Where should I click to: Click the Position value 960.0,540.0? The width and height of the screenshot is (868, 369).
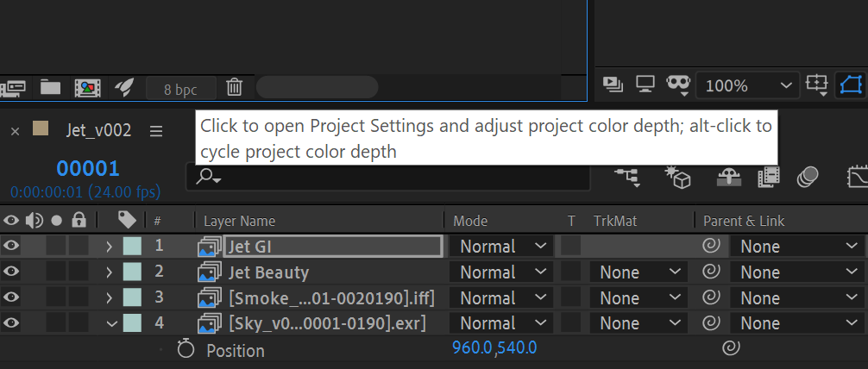pyautogui.click(x=494, y=347)
